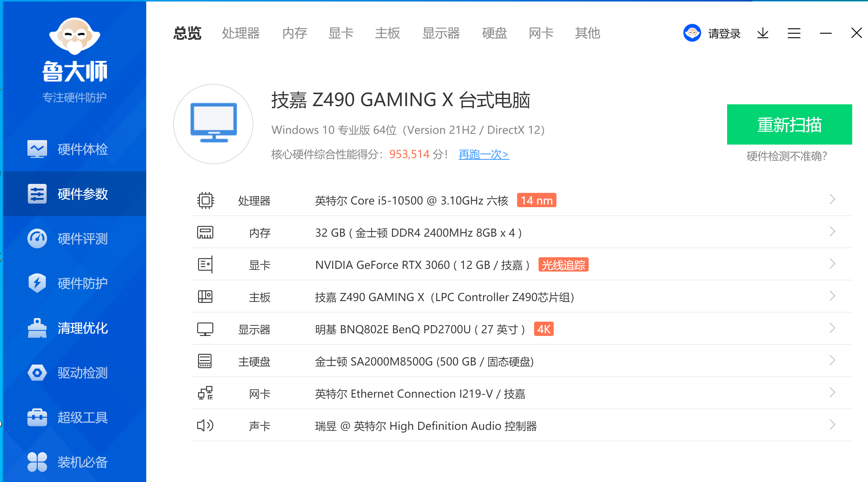The width and height of the screenshot is (868, 482).
Task: Click 技嘉 Z490 GAMING X 台式电脑 title
Action: 401,100
